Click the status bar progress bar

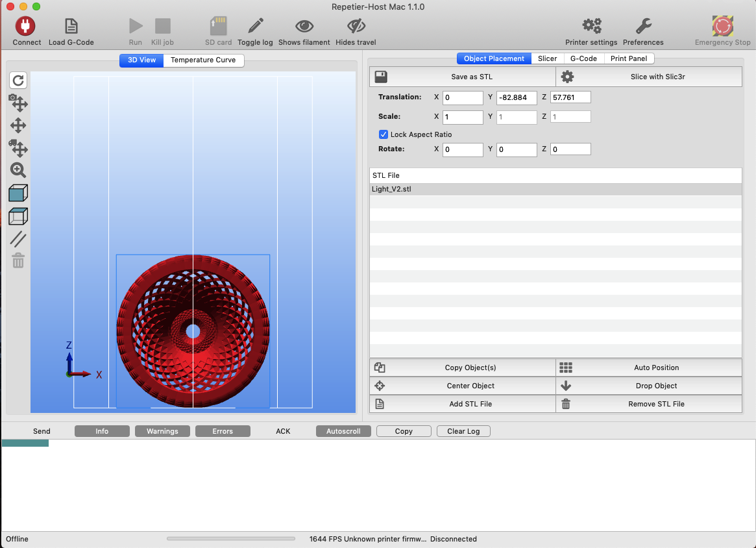[x=231, y=539]
